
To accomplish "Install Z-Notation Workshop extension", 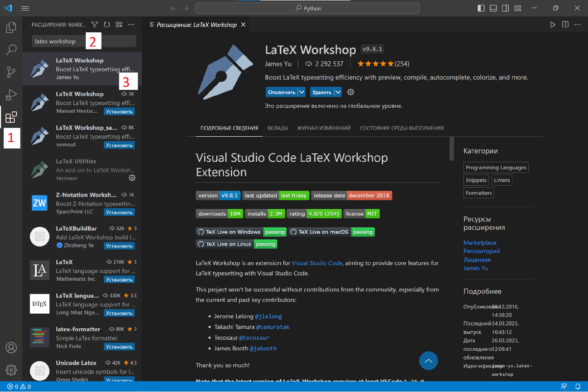I will pyautogui.click(x=120, y=213).
